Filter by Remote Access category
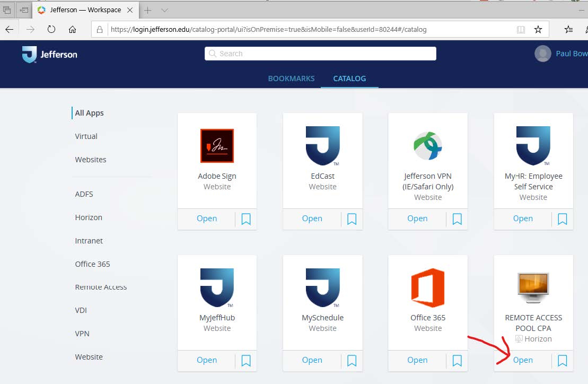 click(101, 287)
